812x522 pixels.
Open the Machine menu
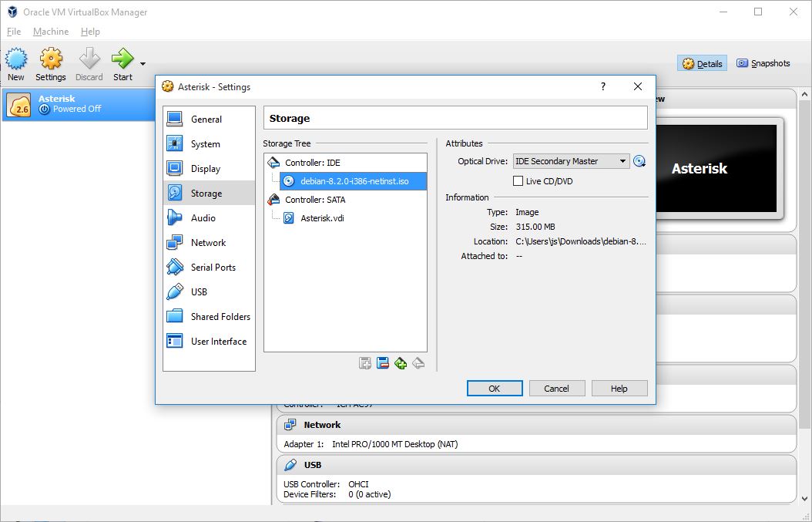pos(51,32)
